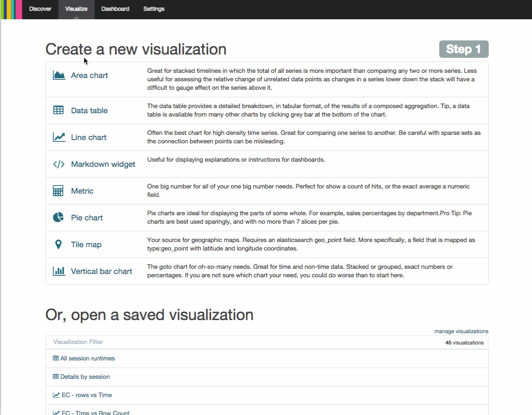Screen dimensions: 532x415
Task: Click the Vertical bar chart icon
Action: click(59, 271)
